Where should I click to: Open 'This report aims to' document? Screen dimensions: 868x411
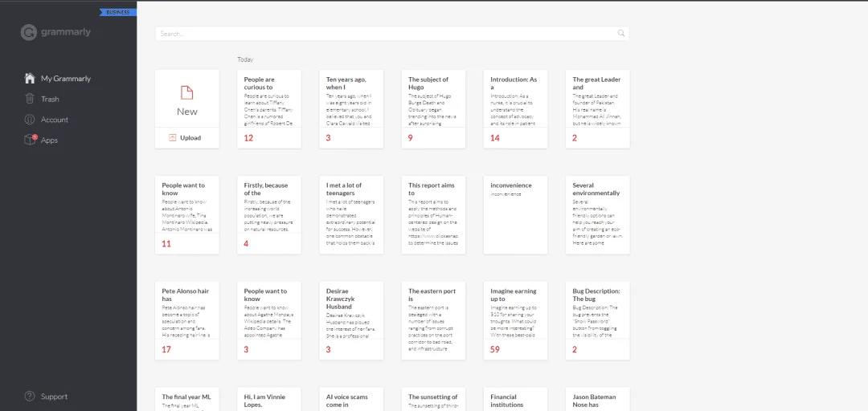(433, 214)
